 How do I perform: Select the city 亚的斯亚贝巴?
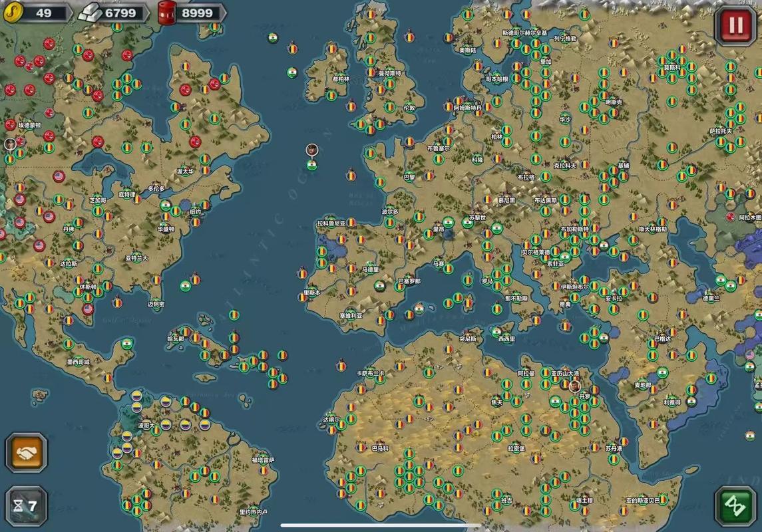pos(643,501)
